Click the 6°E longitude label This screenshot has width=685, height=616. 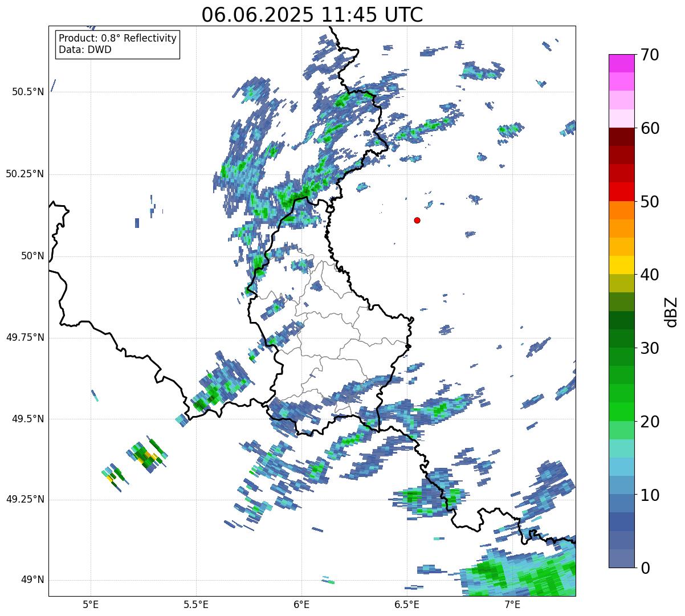click(301, 604)
